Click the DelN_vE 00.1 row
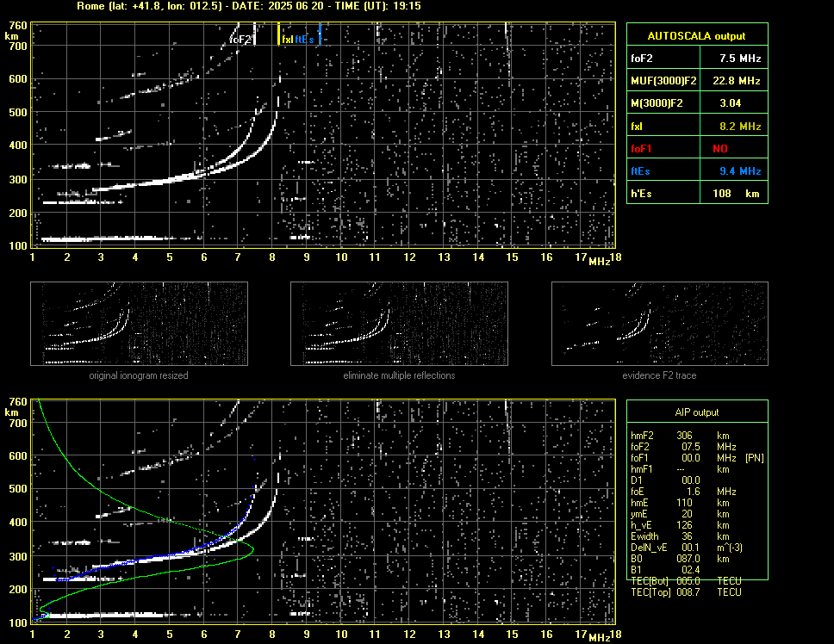Screen dimensions: 834x644 (x=687, y=548)
